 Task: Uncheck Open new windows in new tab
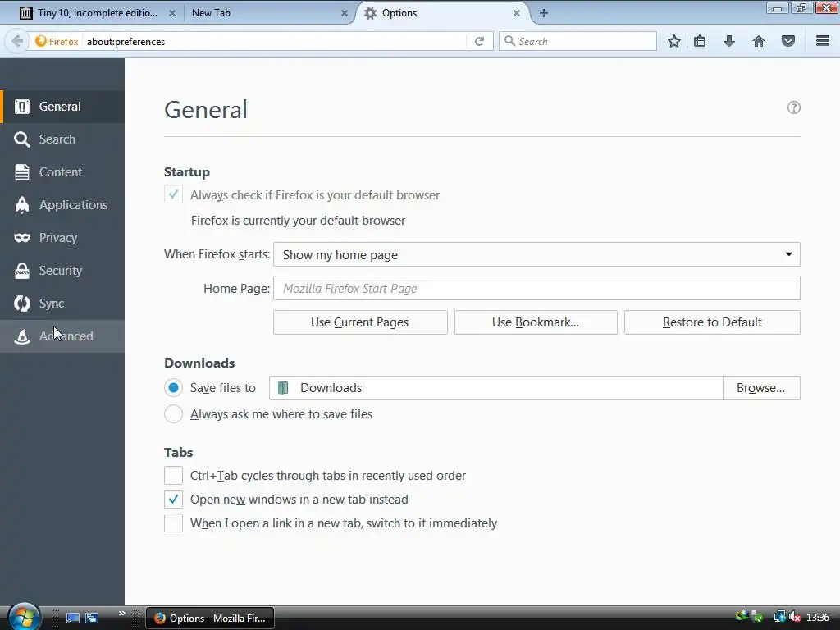(174, 500)
